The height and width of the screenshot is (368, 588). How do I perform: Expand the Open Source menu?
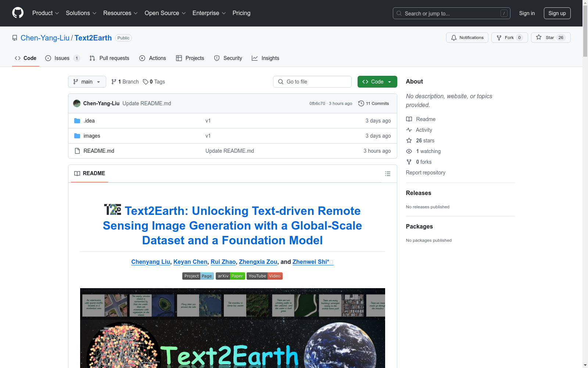pyautogui.click(x=165, y=13)
